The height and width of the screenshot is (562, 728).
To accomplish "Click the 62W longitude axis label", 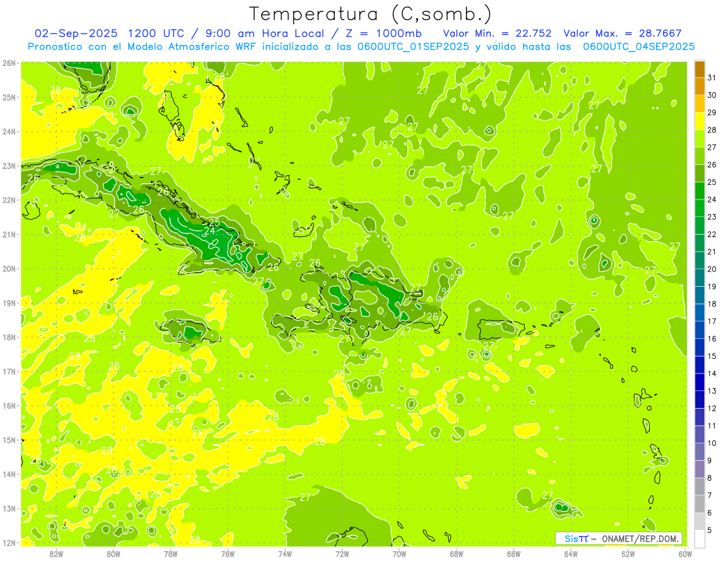I will pos(628,554).
